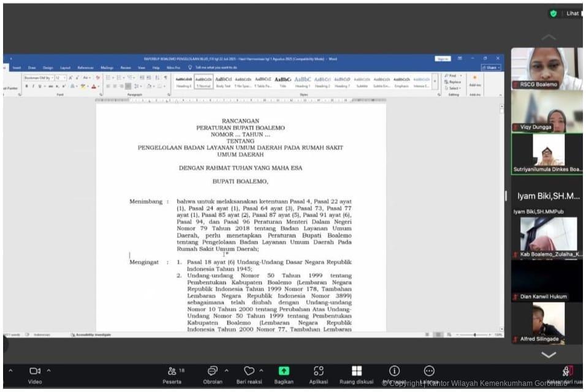Expand the video options arrow

point(49,371)
